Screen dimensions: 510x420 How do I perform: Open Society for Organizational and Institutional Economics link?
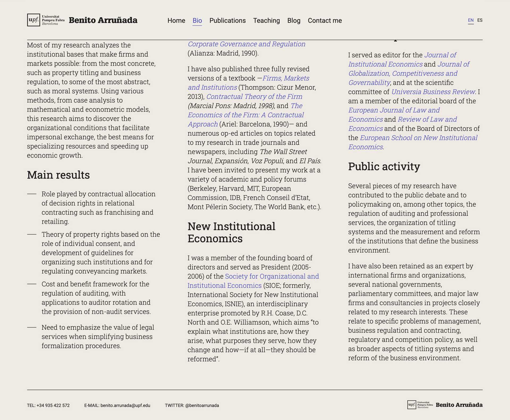(x=253, y=281)
